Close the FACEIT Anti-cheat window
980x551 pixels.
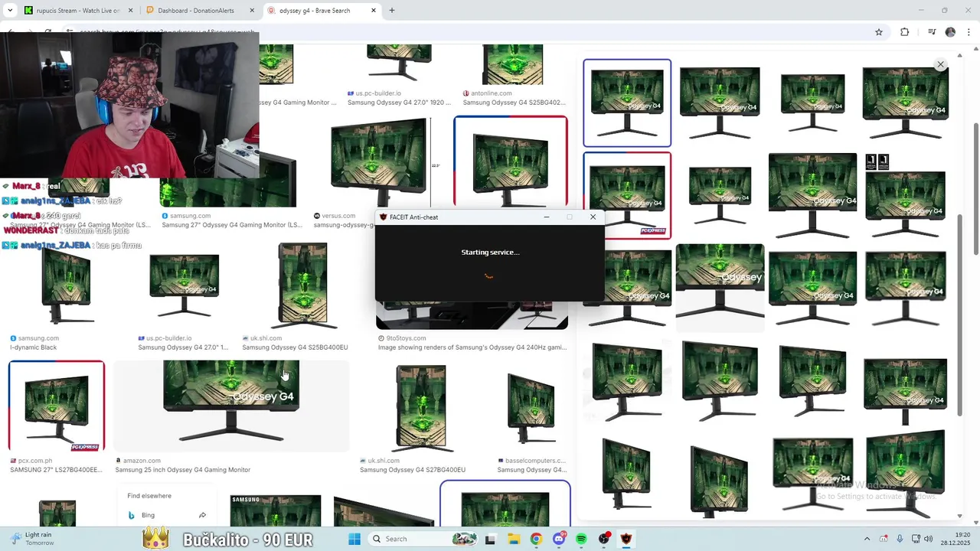pos(593,217)
